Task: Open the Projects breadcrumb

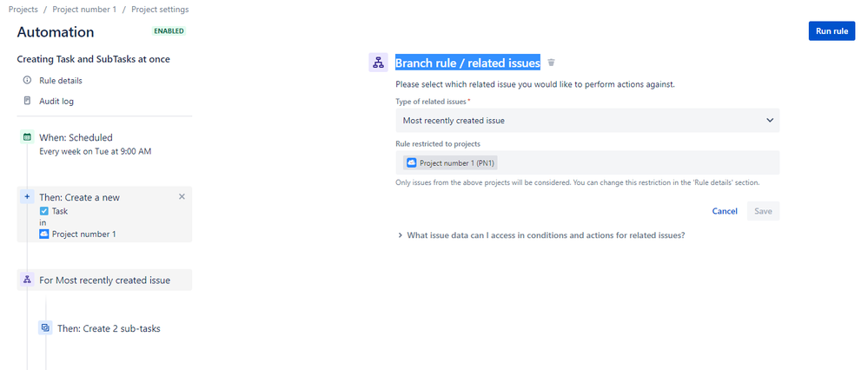Action: pos(23,10)
